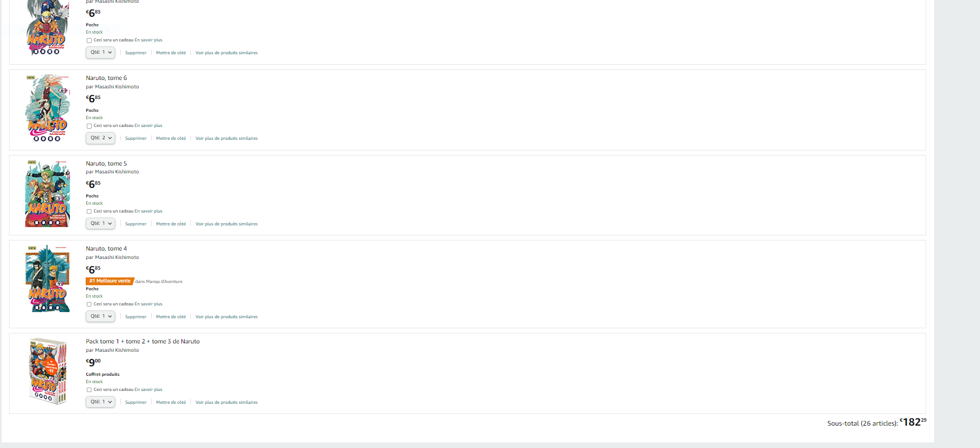This screenshot has height=448, width=980.
Task: Change quantity of Naruto tome 4
Action: pos(100,317)
